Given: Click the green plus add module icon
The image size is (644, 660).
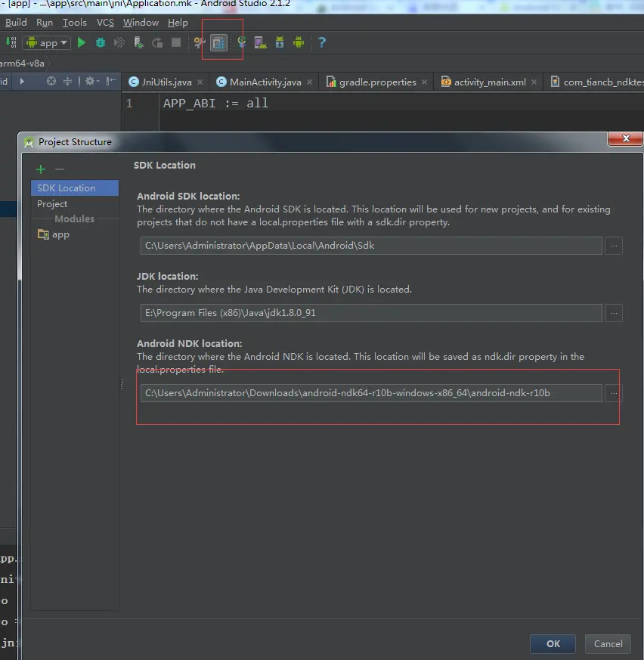Looking at the screenshot, I should point(41,169).
